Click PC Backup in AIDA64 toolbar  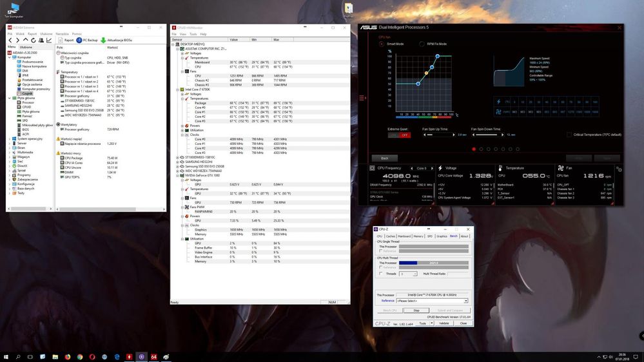(87, 40)
